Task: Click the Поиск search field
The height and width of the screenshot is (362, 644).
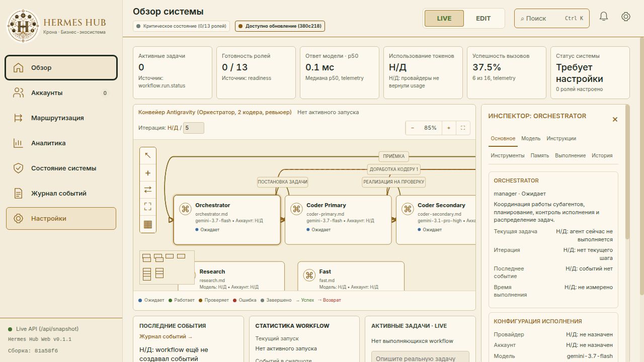Action: point(551,18)
